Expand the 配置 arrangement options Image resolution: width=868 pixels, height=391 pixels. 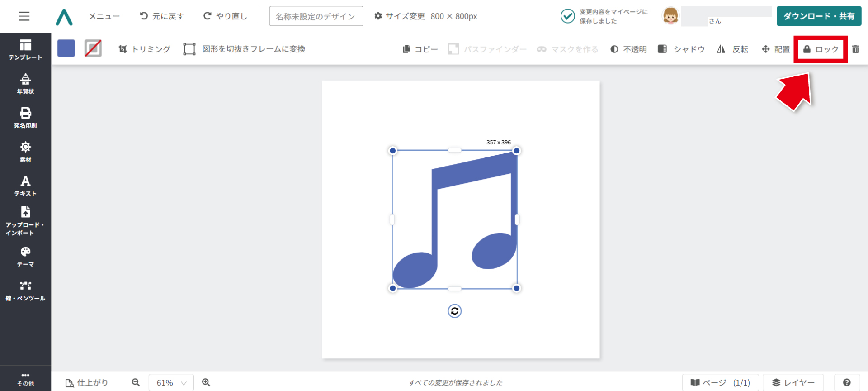coord(776,49)
